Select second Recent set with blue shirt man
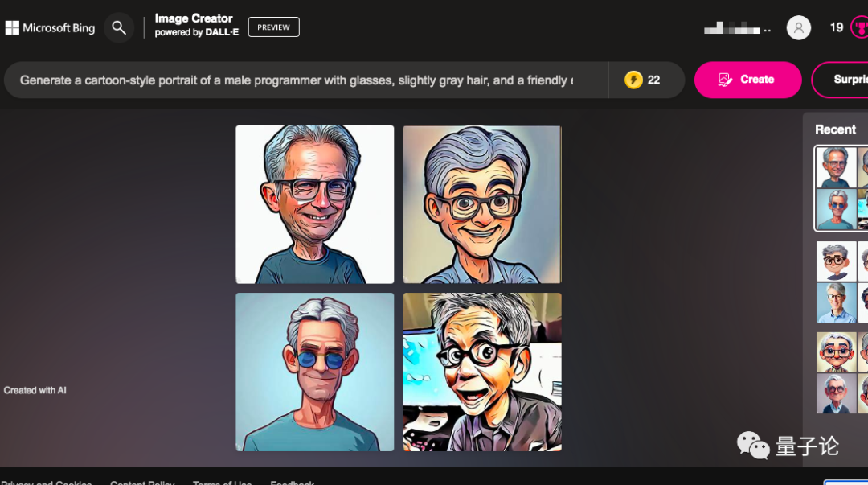This screenshot has height=485, width=868. [x=842, y=282]
